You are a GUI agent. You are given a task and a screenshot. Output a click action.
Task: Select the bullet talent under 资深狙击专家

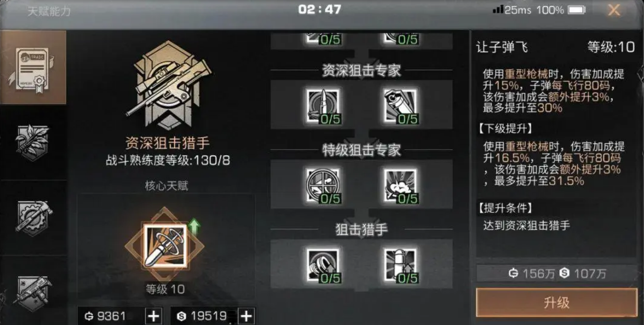click(323, 105)
